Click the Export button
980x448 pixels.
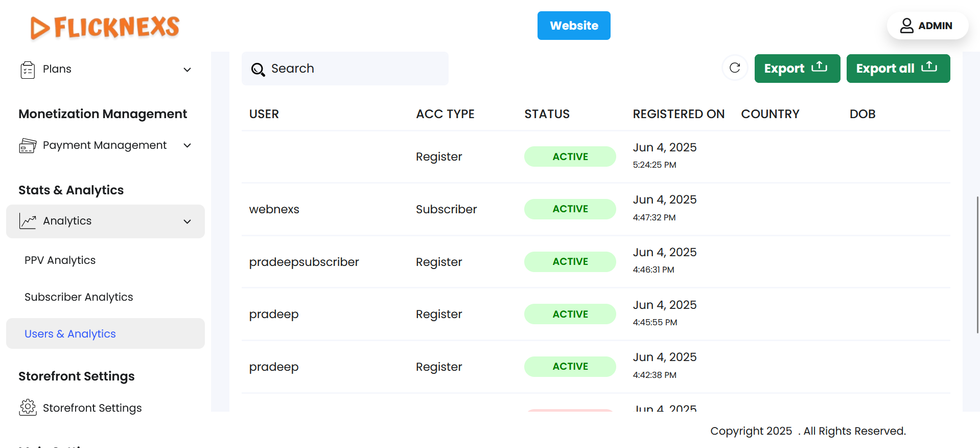pos(797,69)
